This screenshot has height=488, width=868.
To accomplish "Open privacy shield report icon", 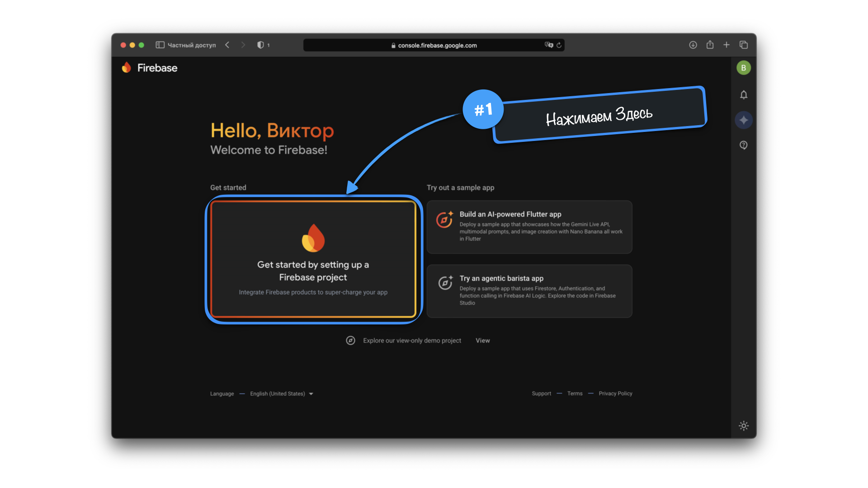I will [x=261, y=45].
